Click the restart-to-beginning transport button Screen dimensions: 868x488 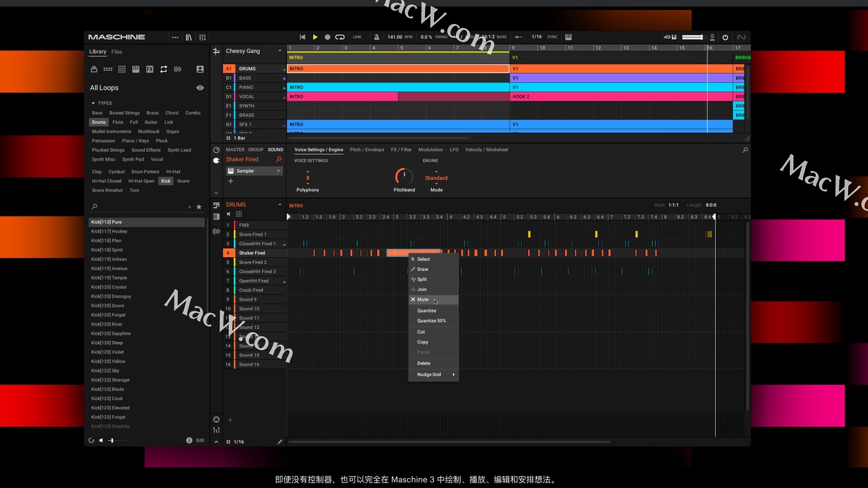pos(302,37)
